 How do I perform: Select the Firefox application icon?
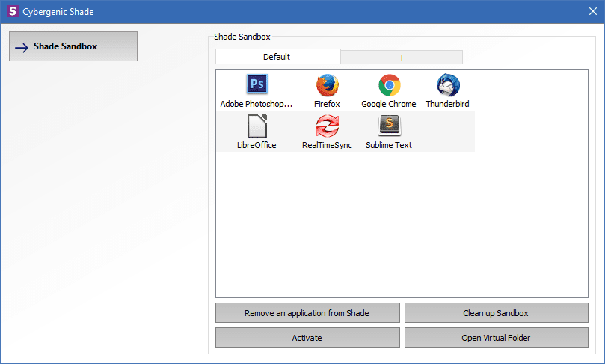tap(328, 85)
